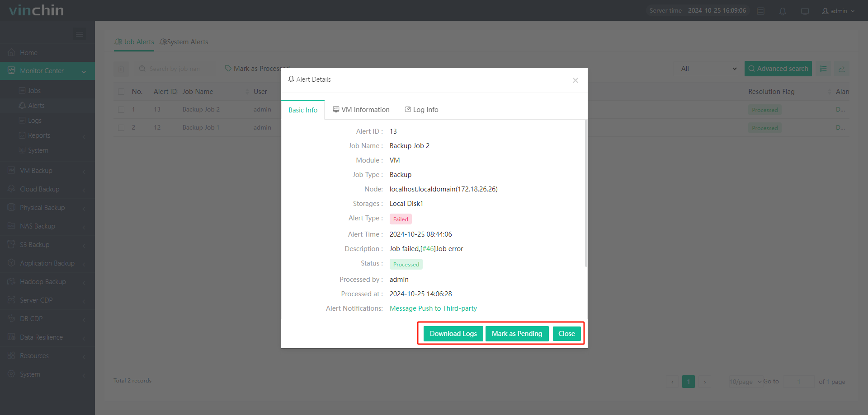
Task: Open the monitor screen icon in header
Action: (805, 11)
